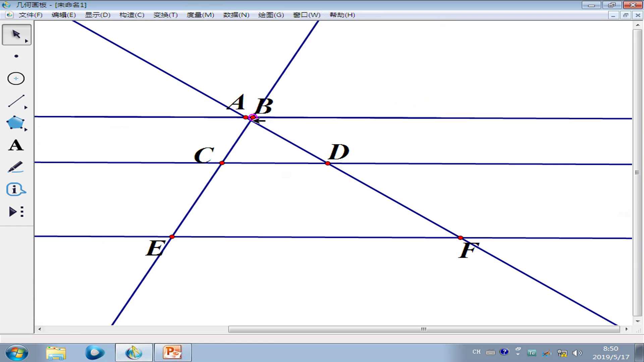The image size is (644, 362).
Task: Select the Point tool
Action: point(16,56)
